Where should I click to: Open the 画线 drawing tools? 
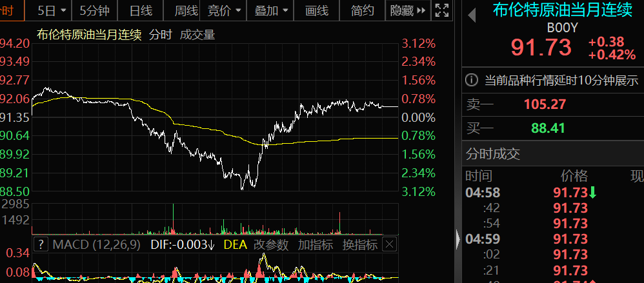[317, 10]
